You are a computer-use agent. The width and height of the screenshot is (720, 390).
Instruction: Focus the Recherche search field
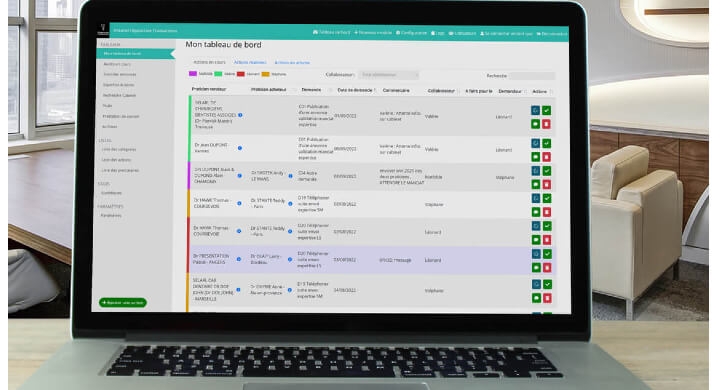(x=531, y=76)
